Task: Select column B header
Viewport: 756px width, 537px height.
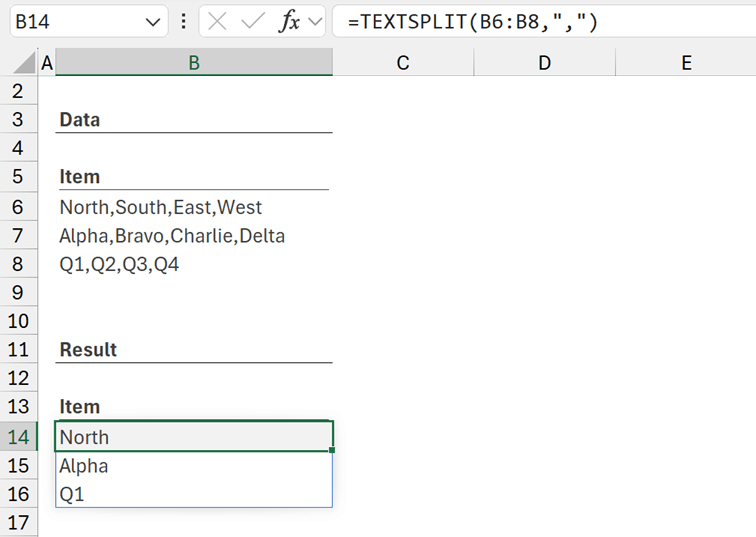Action: coord(194,63)
